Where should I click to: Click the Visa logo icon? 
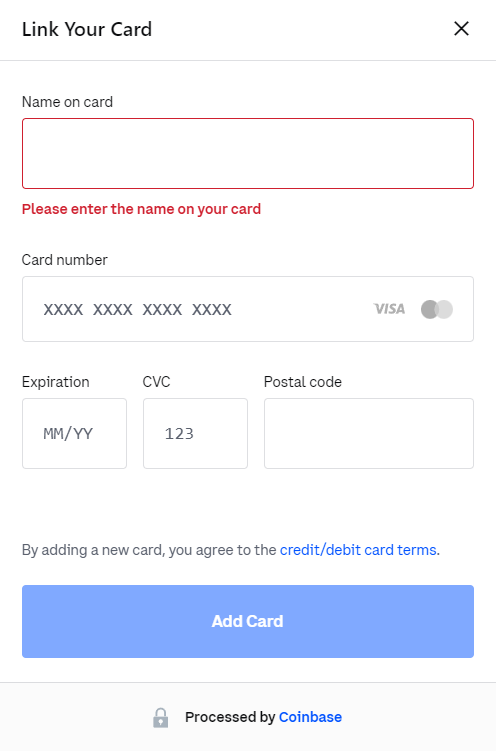point(389,309)
